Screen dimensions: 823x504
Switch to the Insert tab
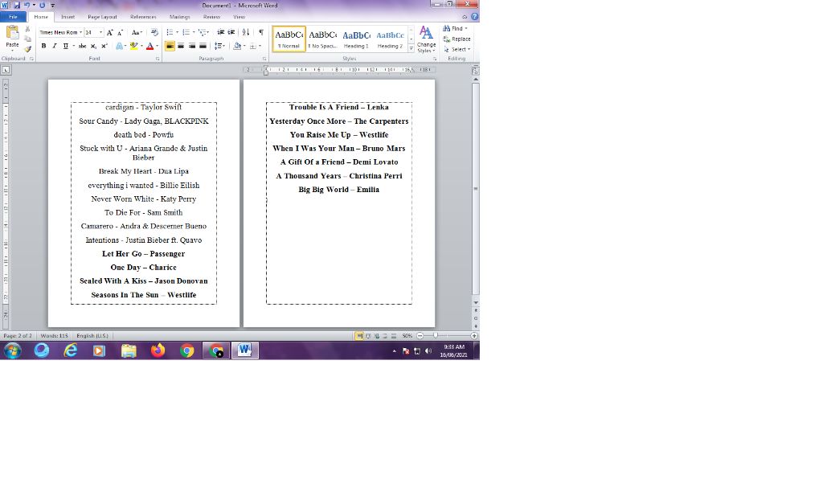point(68,17)
